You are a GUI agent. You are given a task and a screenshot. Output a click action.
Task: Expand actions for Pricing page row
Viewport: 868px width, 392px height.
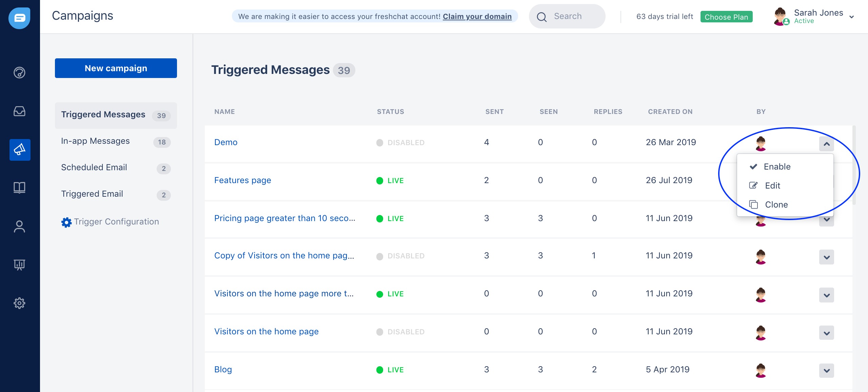point(827,220)
